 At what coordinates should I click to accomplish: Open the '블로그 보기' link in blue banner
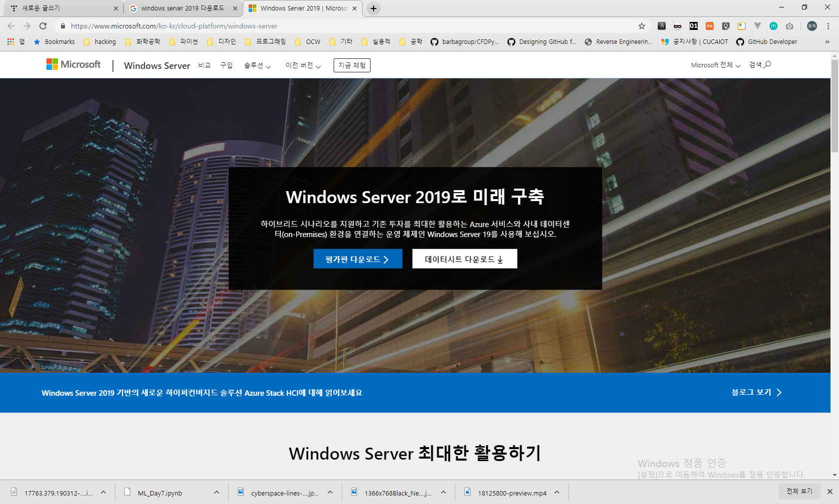point(757,392)
